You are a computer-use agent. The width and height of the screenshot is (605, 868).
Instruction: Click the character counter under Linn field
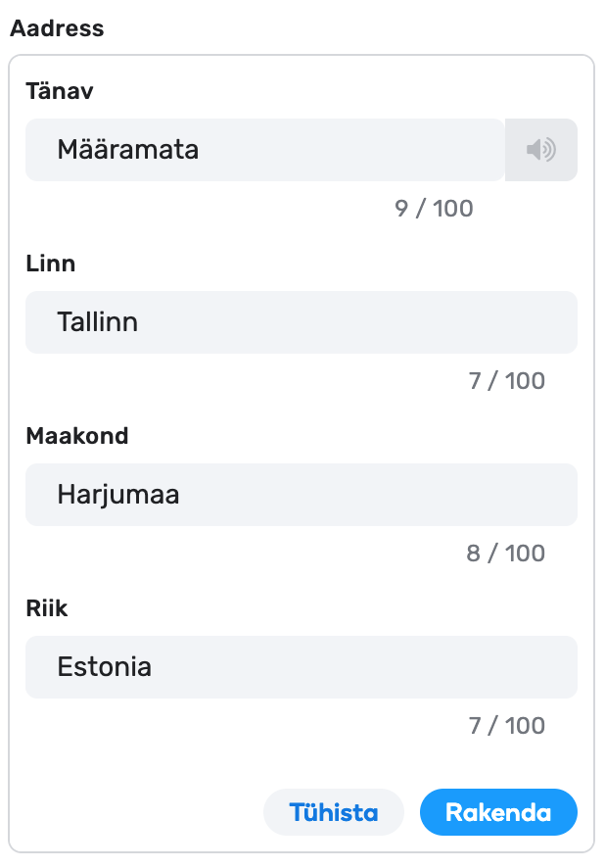(x=506, y=380)
